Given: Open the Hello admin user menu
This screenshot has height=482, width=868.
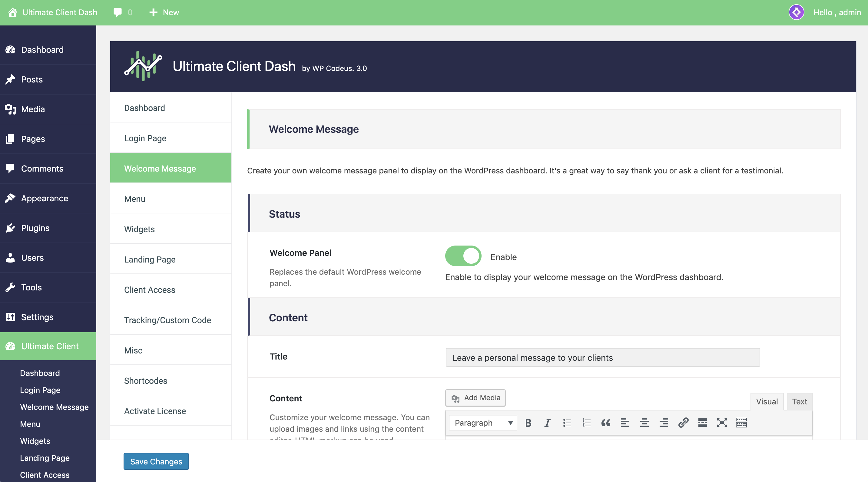Looking at the screenshot, I should (x=837, y=12).
